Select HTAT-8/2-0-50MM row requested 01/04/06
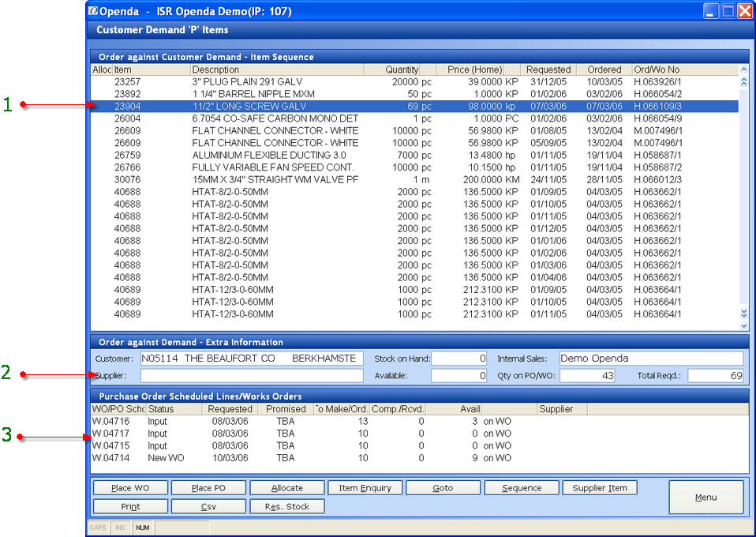 pos(414,277)
